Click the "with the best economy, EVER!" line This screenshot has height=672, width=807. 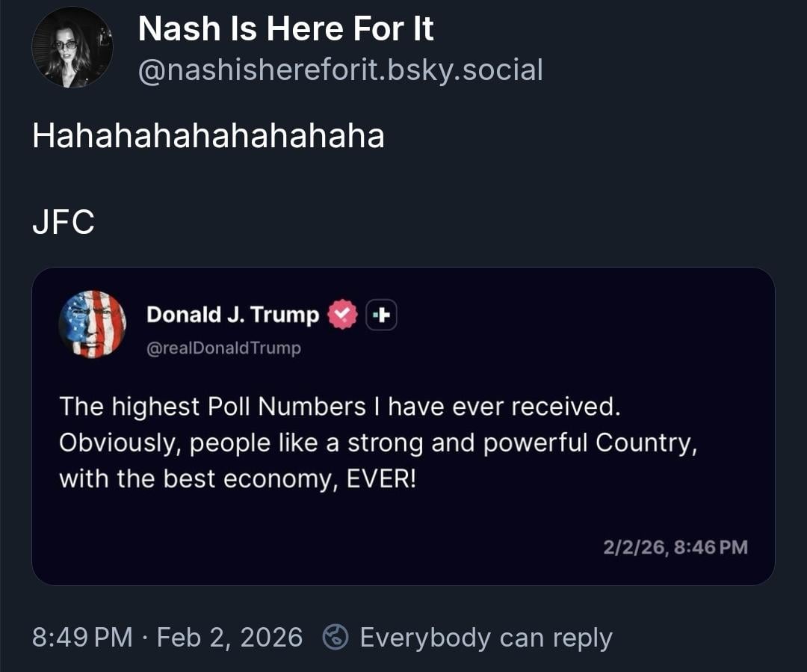pos(237,478)
